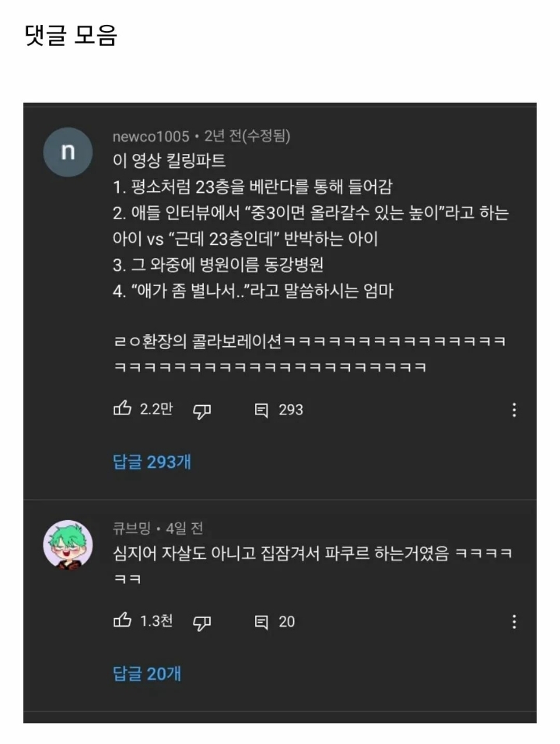Open more options for 큐브밍 comment
The height and width of the screenshot is (744, 560).
click(514, 622)
